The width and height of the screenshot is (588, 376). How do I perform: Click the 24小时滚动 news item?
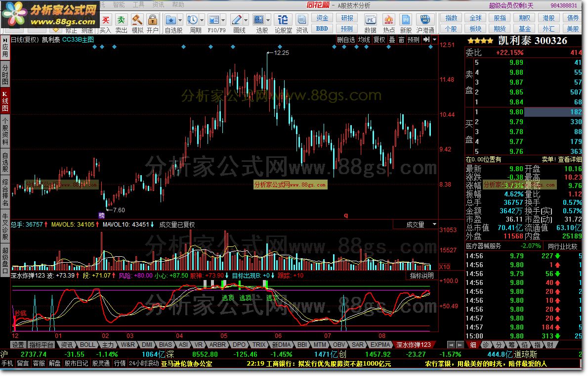(x=144, y=363)
